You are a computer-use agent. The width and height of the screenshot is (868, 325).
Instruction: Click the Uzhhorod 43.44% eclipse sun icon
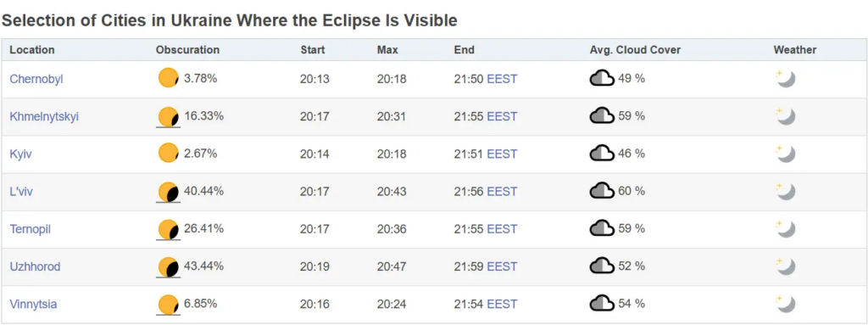pyautogui.click(x=169, y=267)
